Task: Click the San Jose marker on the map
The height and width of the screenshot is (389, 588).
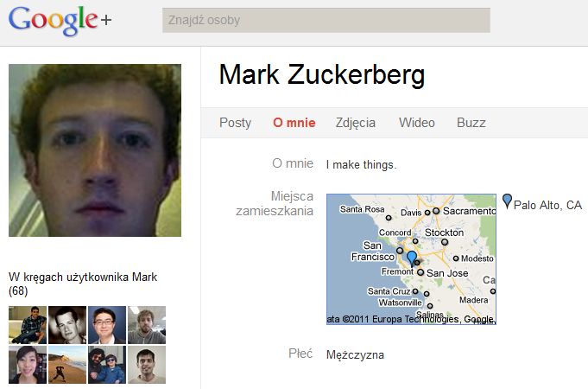Action: (x=420, y=272)
